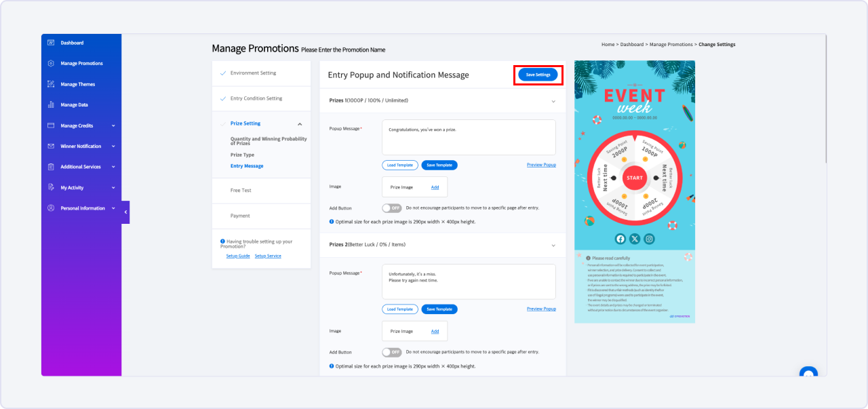Collapse the sidebar with the arrow handle

[x=125, y=212]
